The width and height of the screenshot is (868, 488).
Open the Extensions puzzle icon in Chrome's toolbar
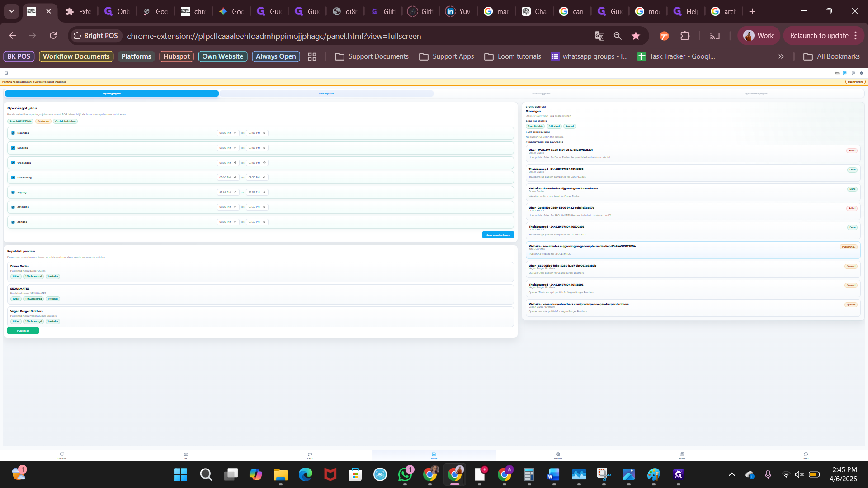[685, 36]
